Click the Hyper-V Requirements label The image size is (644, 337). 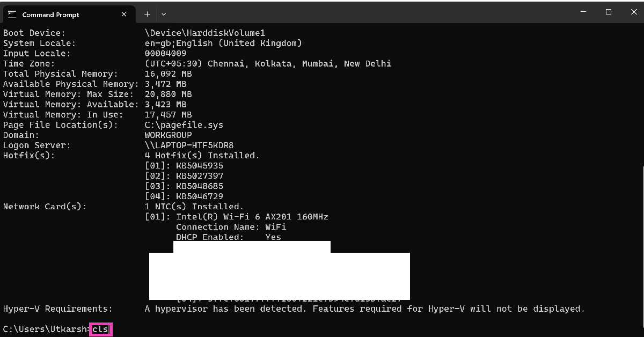pyautogui.click(x=58, y=309)
